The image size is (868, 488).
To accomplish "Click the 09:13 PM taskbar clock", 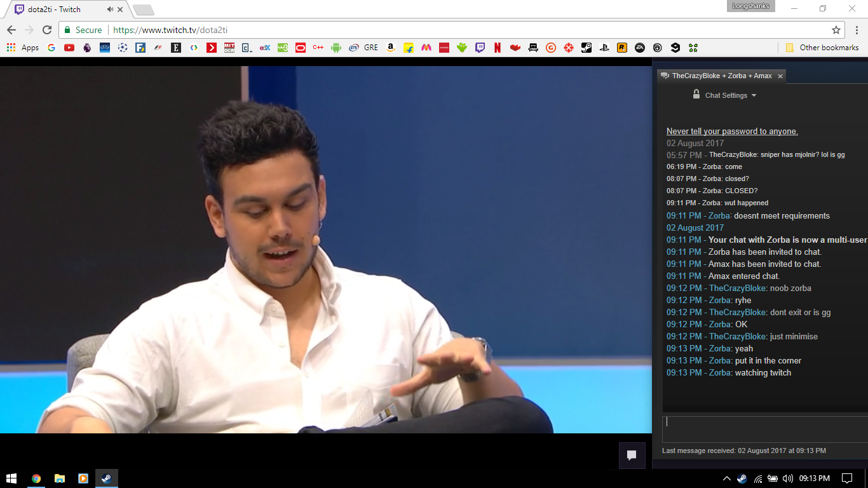I will coord(814,478).
